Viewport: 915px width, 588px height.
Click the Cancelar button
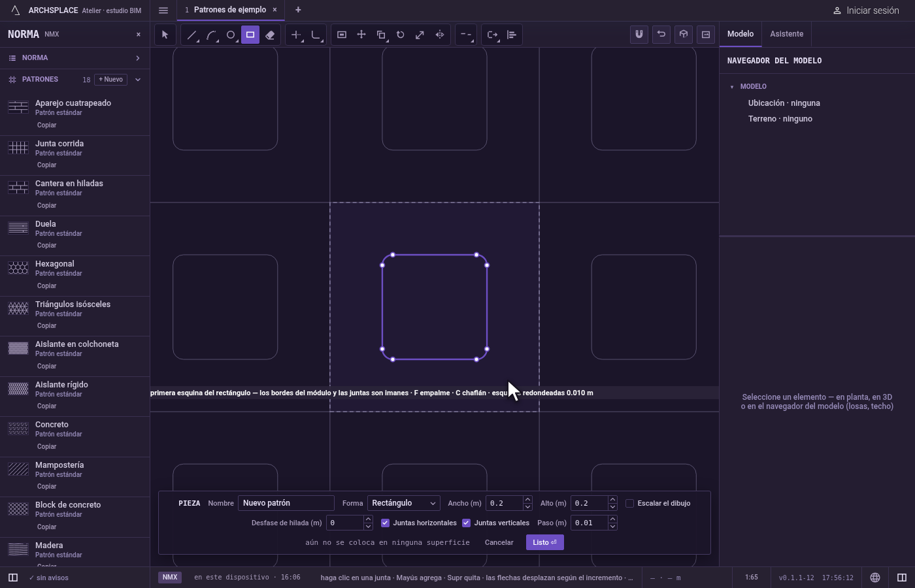click(x=499, y=542)
